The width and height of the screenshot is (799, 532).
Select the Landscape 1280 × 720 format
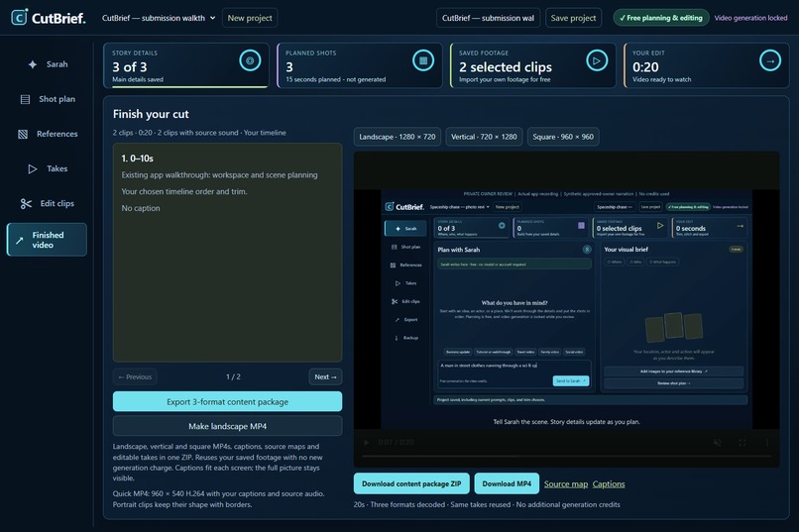(397, 137)
